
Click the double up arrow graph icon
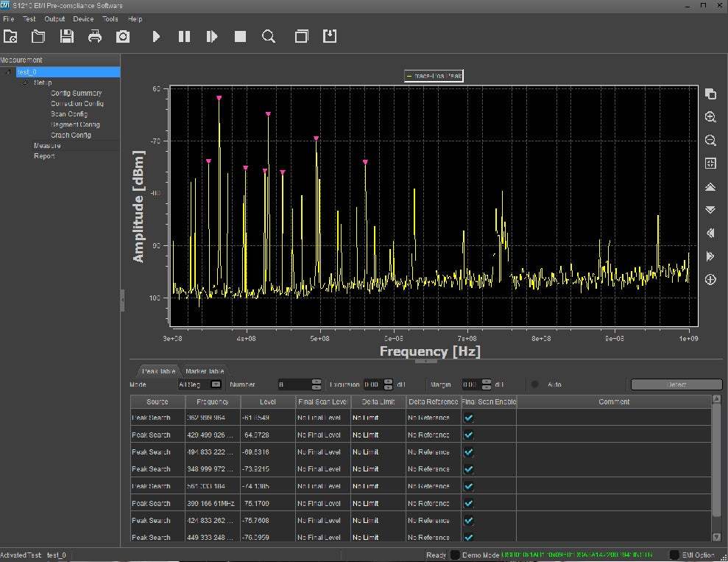coord(710,187)
